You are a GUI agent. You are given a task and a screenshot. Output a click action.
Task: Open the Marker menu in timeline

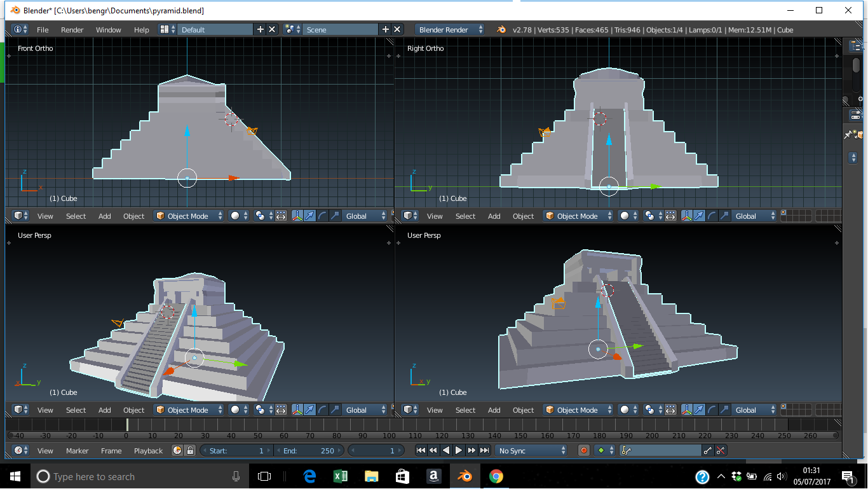click(78, 451)
